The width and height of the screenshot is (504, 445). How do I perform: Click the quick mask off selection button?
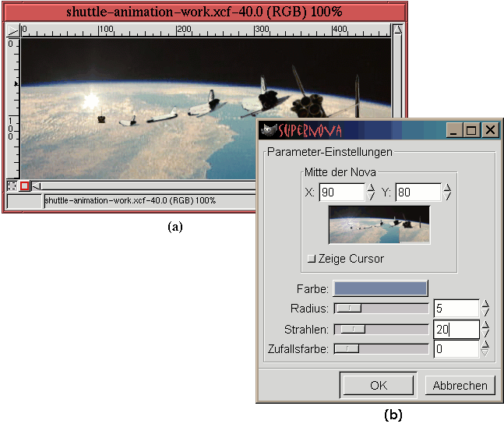[x=12, y=185]
